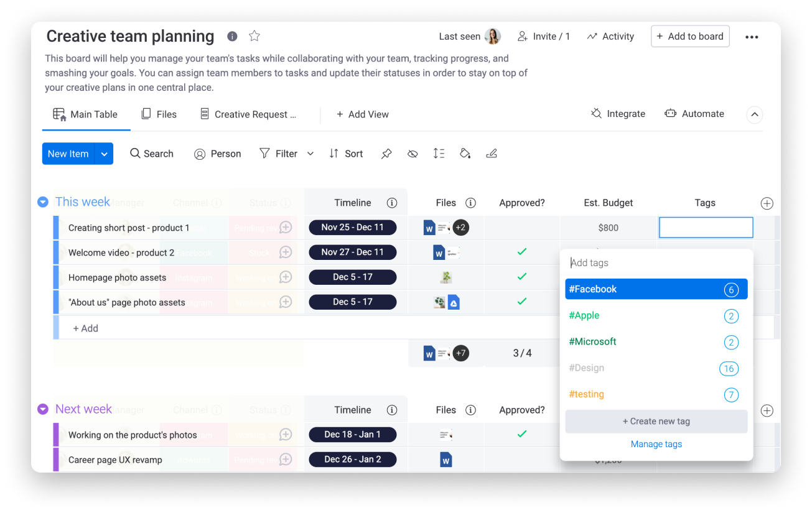Toggle Approved check for Welcome video row
The height and width of the screenshot is (513, 812).
(x=522, y=252)
